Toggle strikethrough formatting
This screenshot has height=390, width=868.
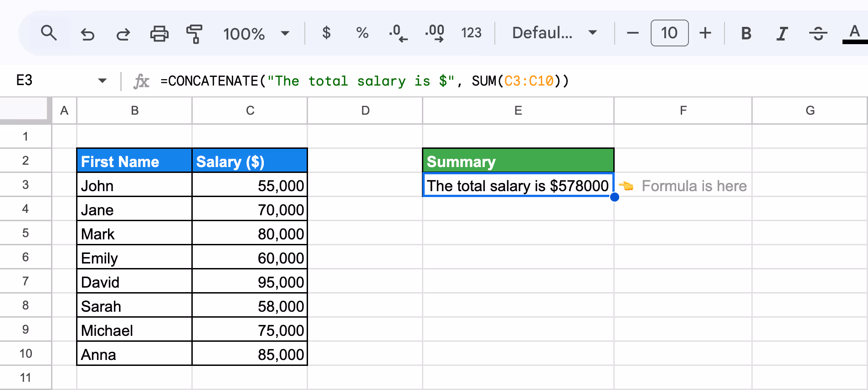(x=818, y=33)
